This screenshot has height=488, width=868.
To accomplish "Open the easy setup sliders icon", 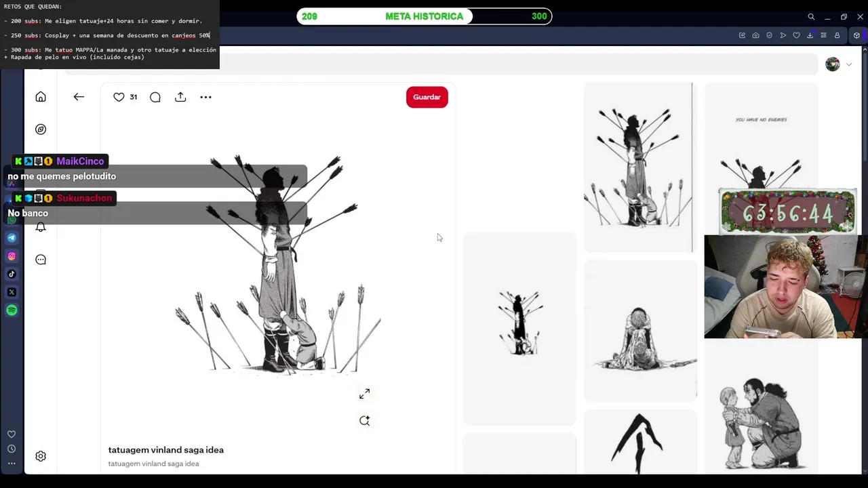I will point(823,35).
